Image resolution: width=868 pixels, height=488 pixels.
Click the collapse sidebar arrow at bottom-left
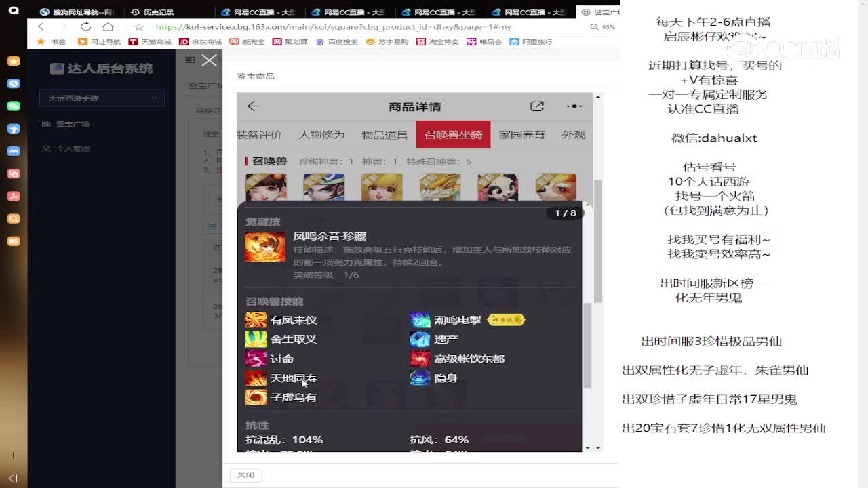[13, 478]
